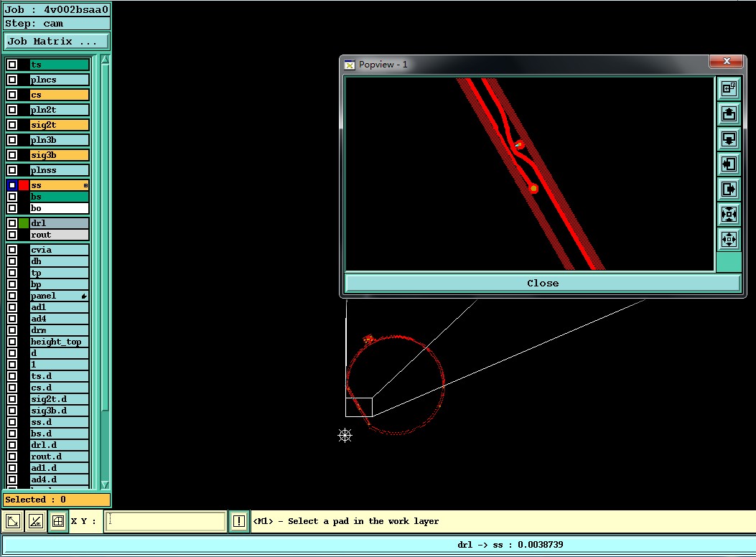Open the Job Matrix button
The image size is (756, 557).
57,42
